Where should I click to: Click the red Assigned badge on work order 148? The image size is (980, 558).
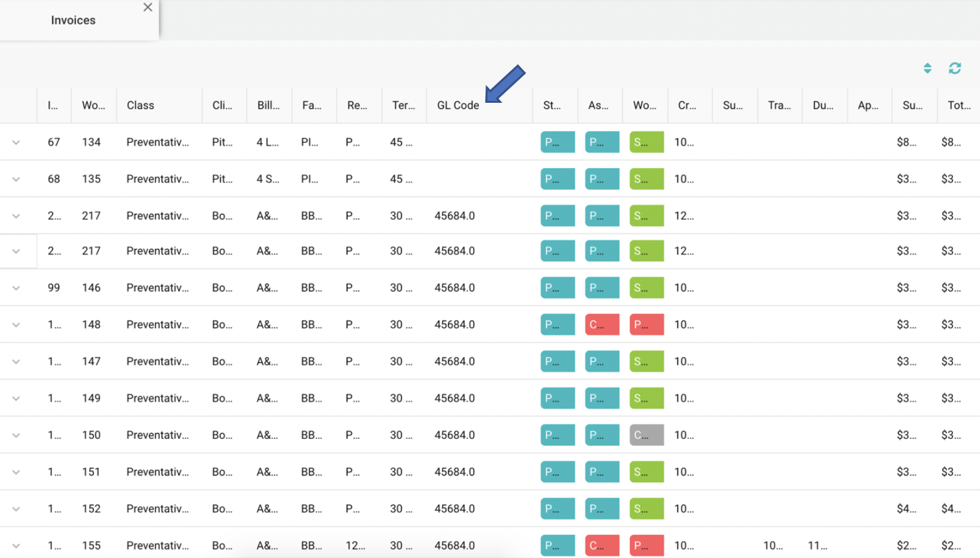(x=601, y=324)
